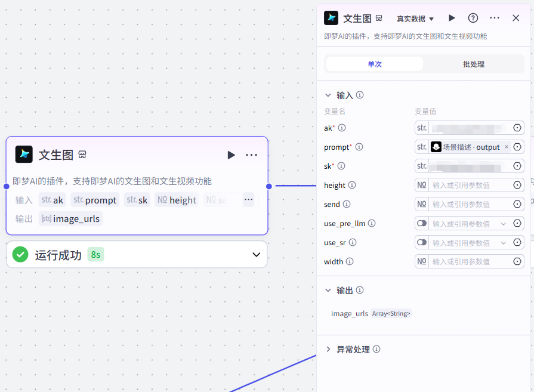Click the 文生图 node logo on canvas
The width and height of the screenshot is (534, 392).
coord(24,155)
